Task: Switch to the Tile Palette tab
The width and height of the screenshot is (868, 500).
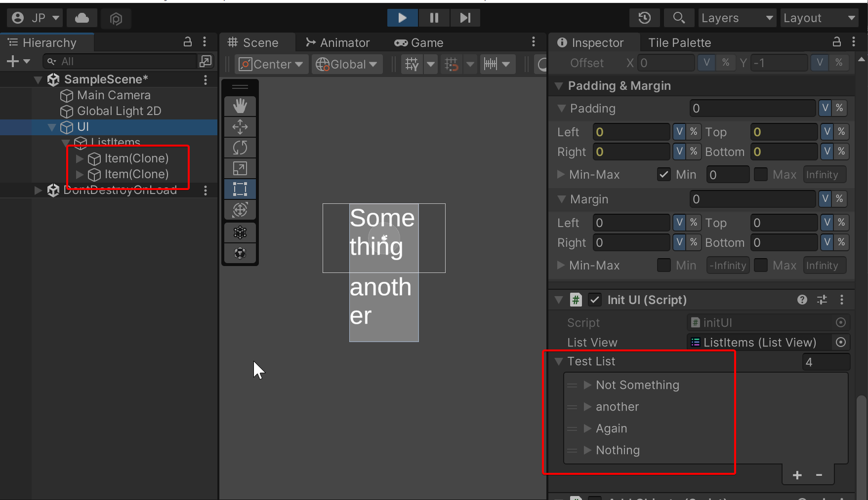Action: pos(679,42)
